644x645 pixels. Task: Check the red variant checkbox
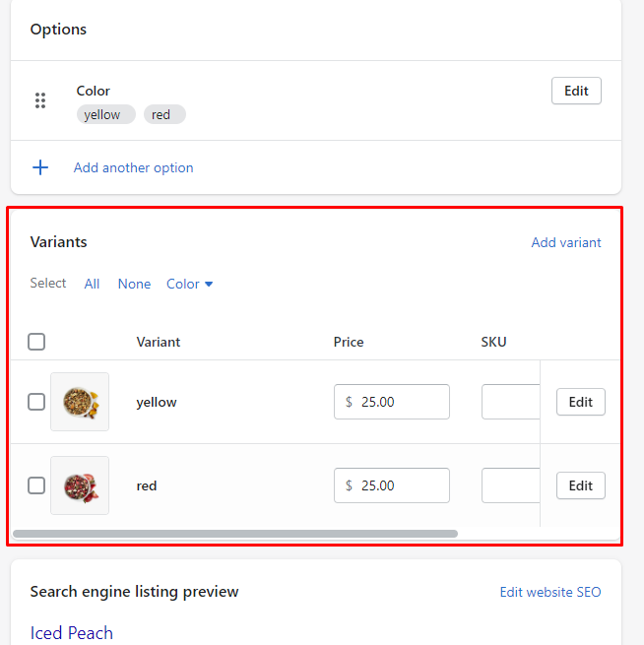36,485
